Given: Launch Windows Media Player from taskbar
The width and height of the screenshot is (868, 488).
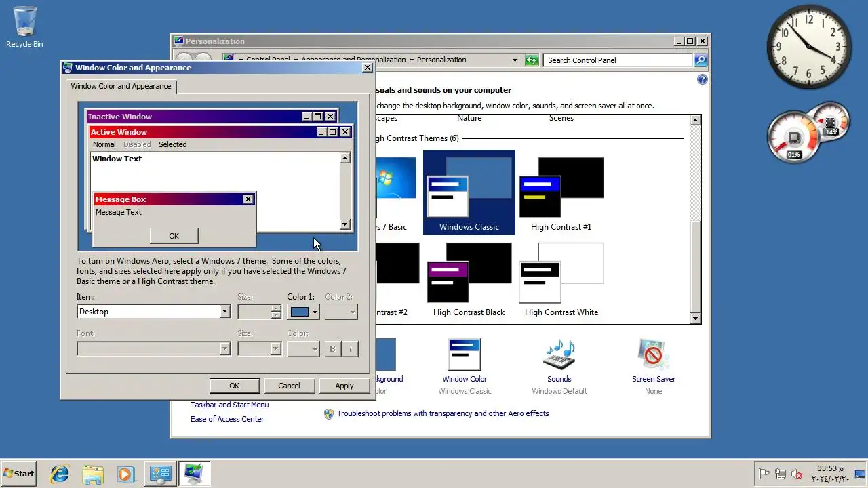Looking at the screenshot, I should (x=126, y=474).
